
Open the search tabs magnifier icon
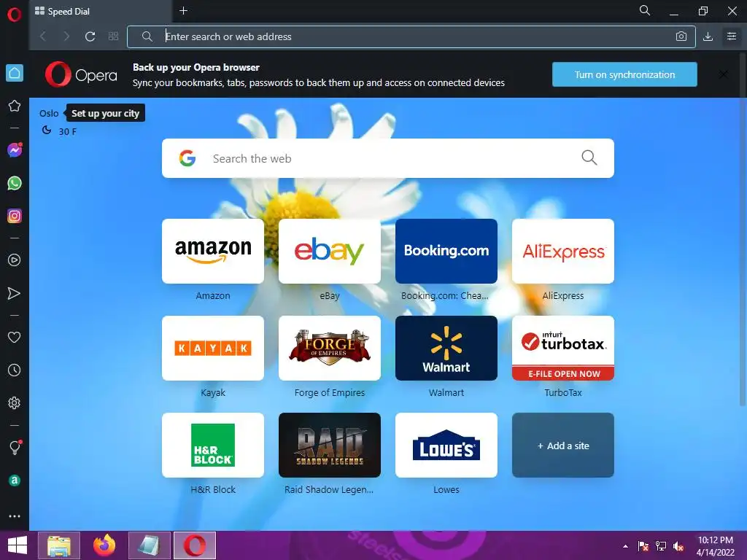point(645,10)
